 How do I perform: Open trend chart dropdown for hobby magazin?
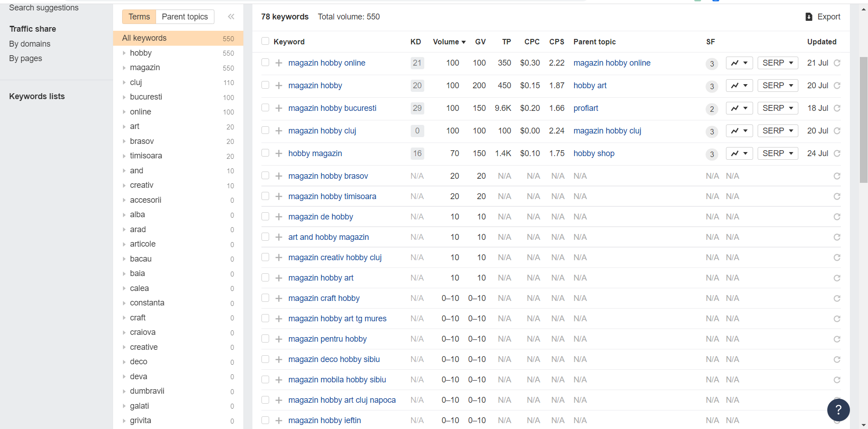pyautogui.click(x=739, y=153)
